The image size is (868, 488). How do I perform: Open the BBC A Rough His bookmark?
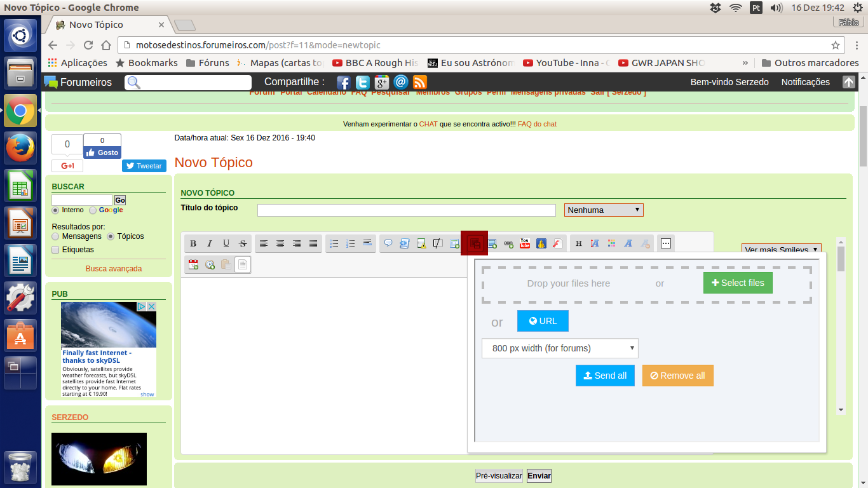click(x=375, y=63)
